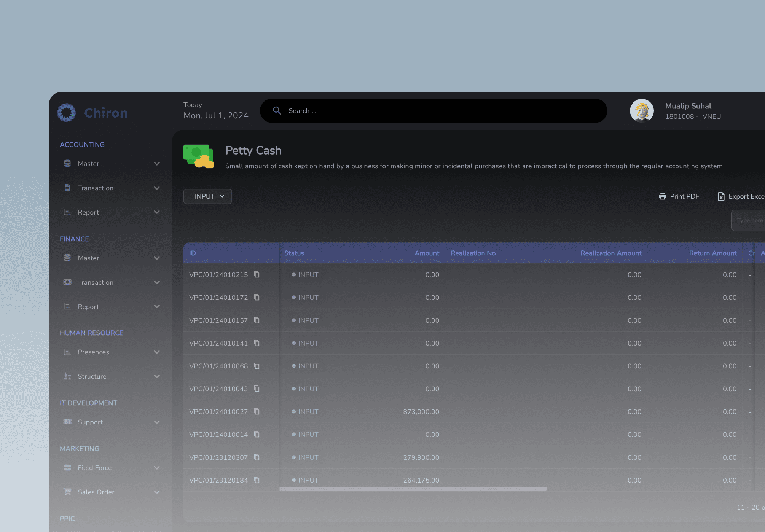Image resolution: width=765 pixels, height=532 pixels.
Task: Copy ID VPC/01/23120307 using copy icon
Action: coord(257,457)
